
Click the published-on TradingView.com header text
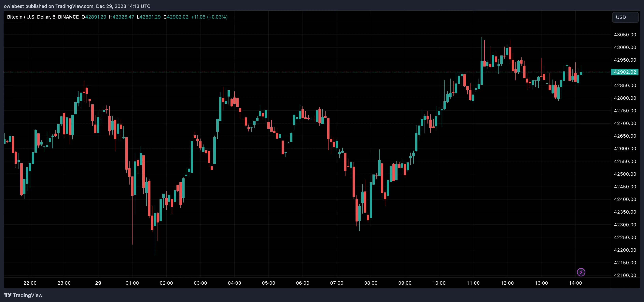[77, 6]
